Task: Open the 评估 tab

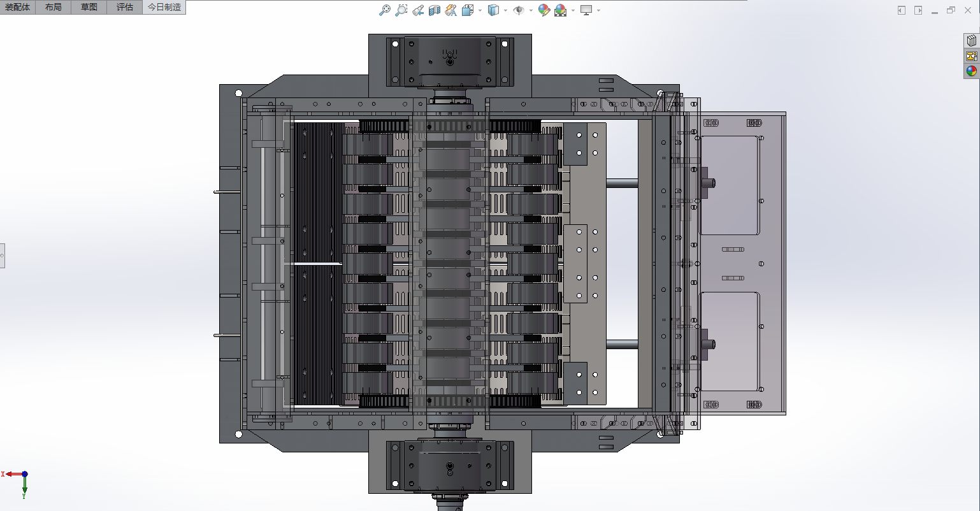Action: (125, 7)
